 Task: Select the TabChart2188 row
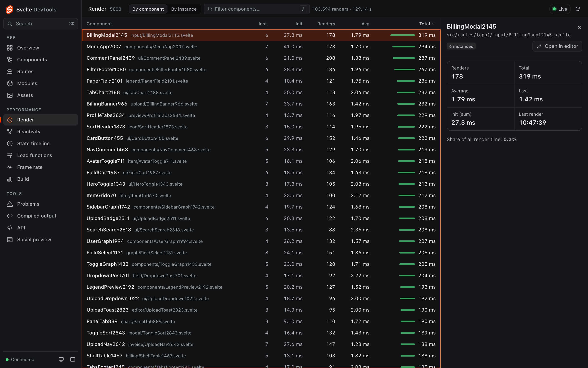pos(261,92)
